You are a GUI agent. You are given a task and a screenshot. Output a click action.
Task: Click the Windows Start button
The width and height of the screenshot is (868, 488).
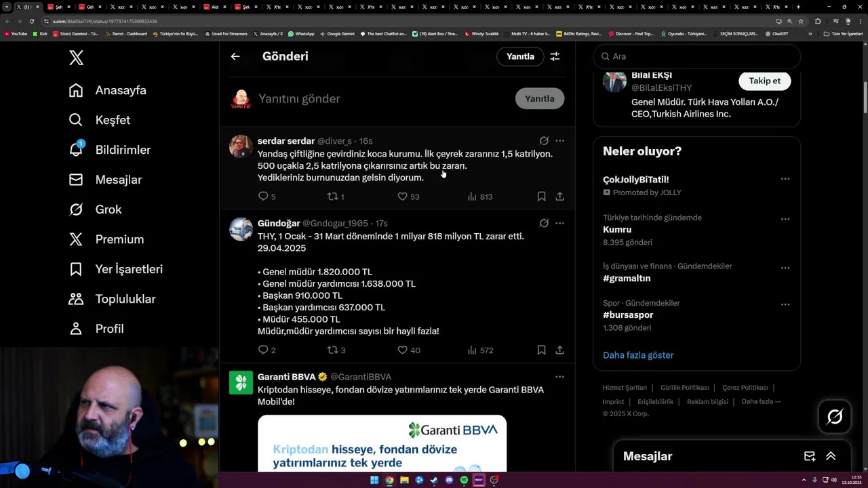pos(374,480)
